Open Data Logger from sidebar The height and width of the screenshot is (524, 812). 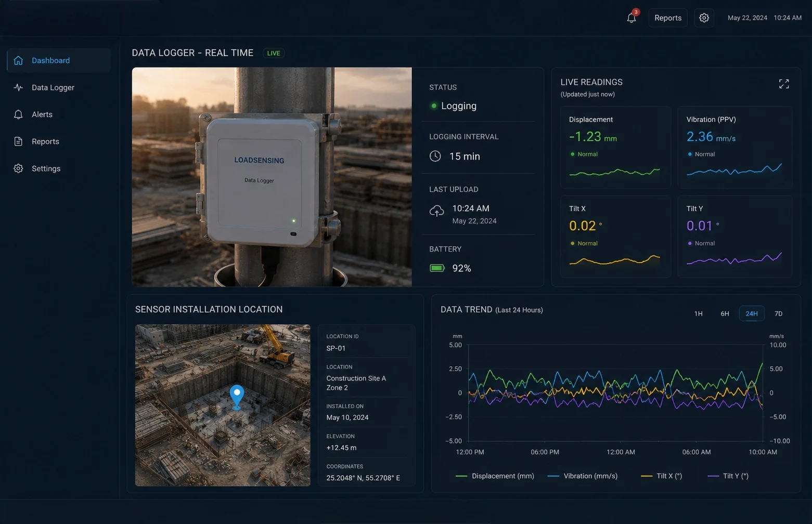point(59,87)
